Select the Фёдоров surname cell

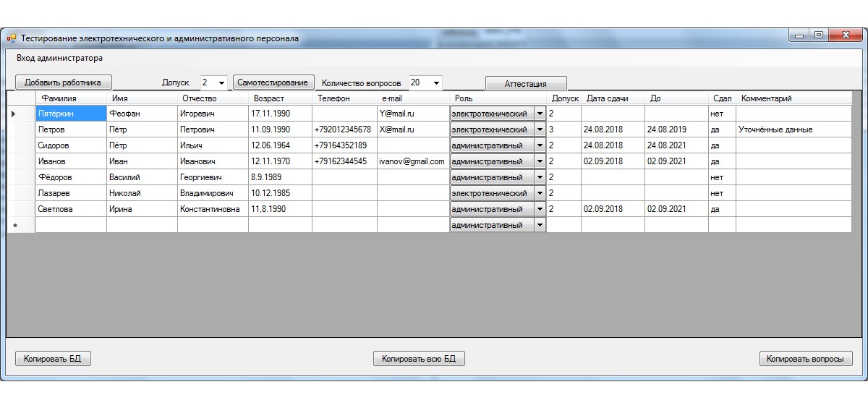tap(71, 177)
